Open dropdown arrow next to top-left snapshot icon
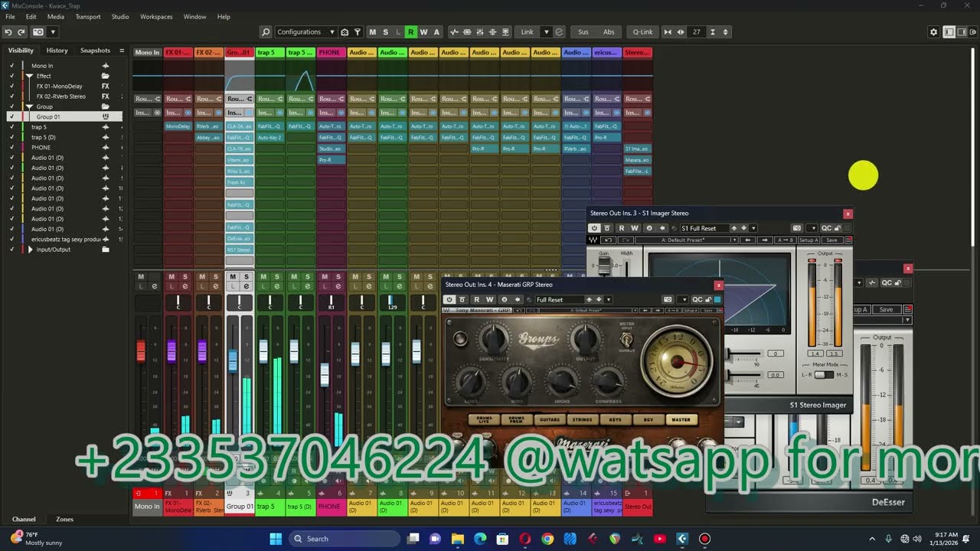Image resolution: width=980 pixels, height=551 pixels. [x=53, y=32]
